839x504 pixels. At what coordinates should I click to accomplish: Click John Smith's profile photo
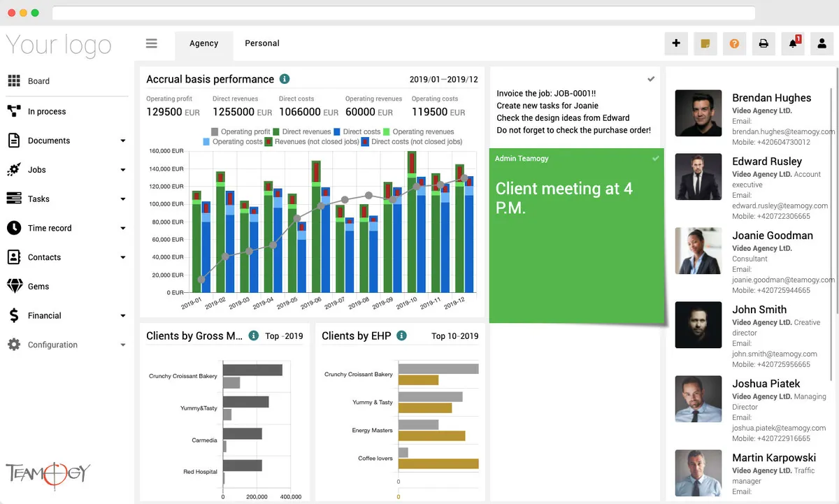(x=698, y=324)
